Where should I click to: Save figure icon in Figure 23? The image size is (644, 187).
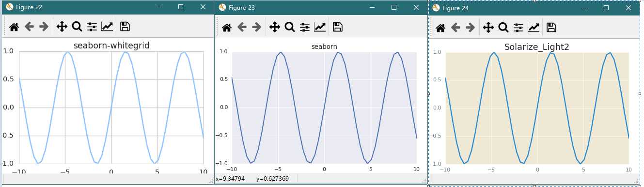338,27
